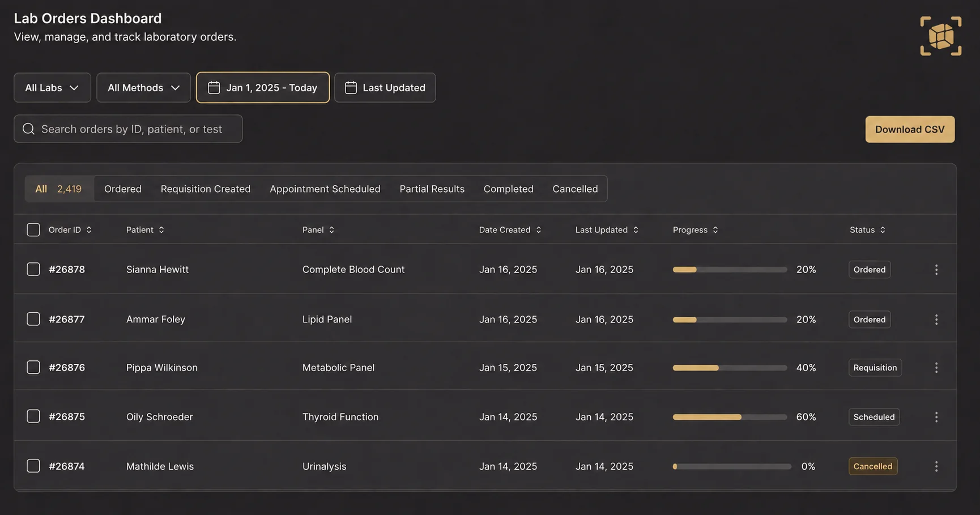Click the Urinalysis panel cell
The image size is (980, 515).
(x=324, y=466)
